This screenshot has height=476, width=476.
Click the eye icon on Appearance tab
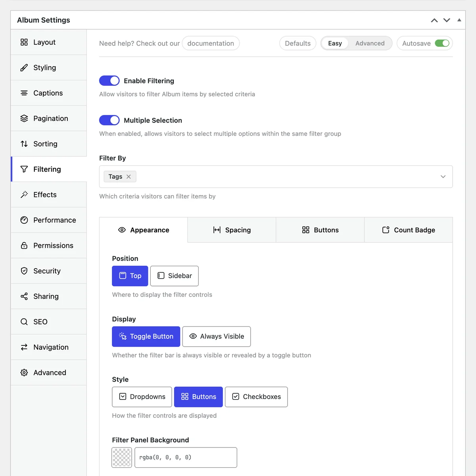pos(122,230)
